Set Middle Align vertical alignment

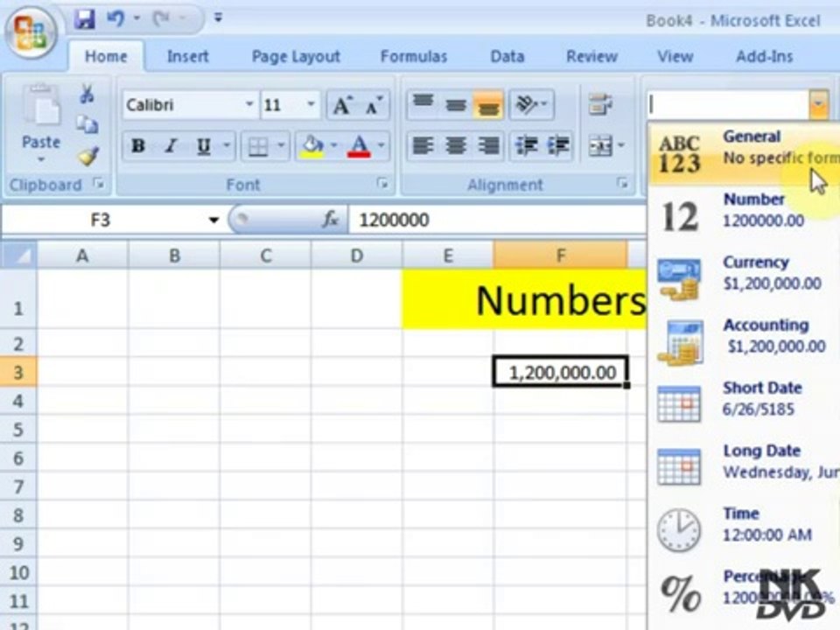pyautogui.click(x=455, y=104)
